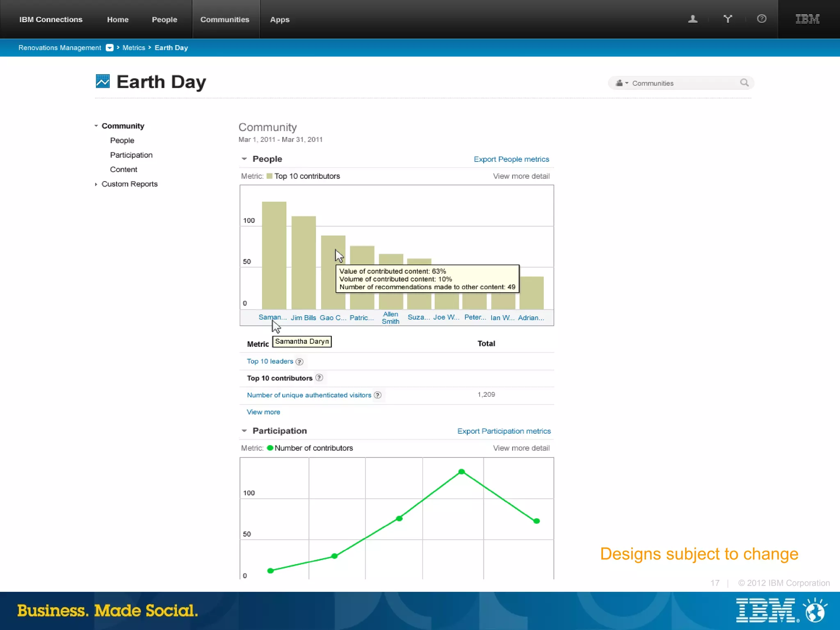Screen dimensions: 840x630
Task: Click Jim Bills label on chart
Action: [304, 318]
